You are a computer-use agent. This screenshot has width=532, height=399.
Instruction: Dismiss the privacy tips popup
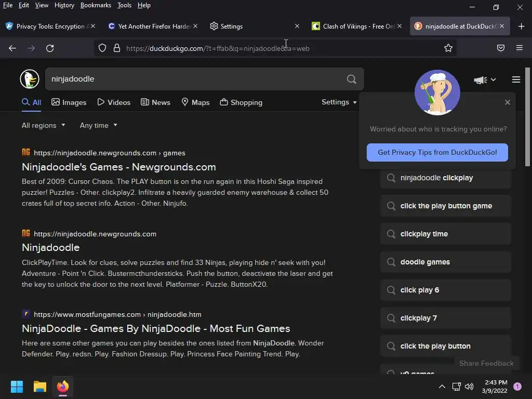(508, 102)
